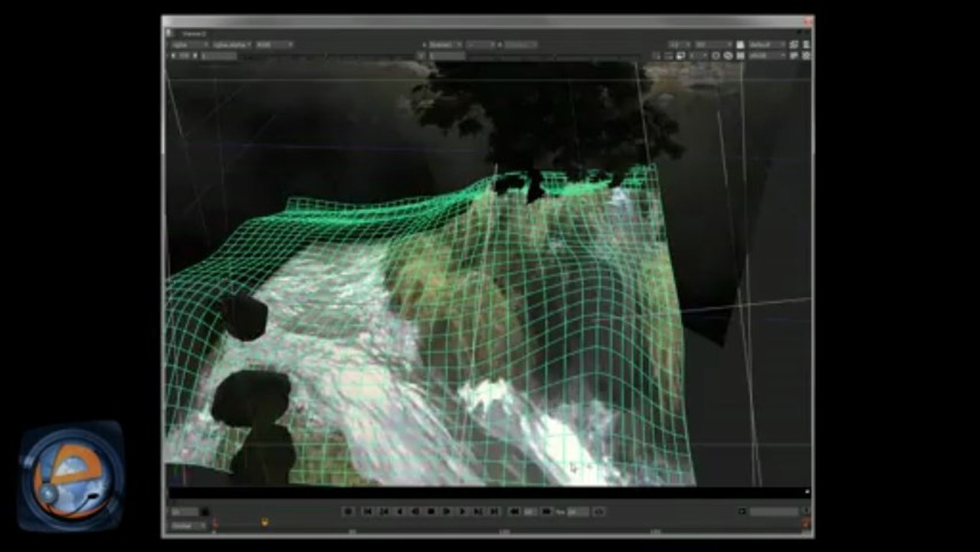Click the gain f-stop value field

click(185, 55)
